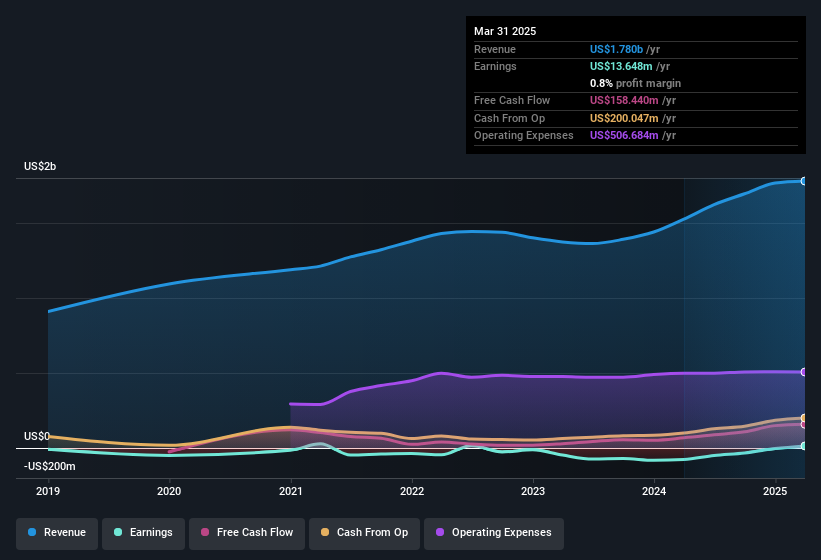Click the Free Cash Flow label in tooltip

[x=512, y=100]
